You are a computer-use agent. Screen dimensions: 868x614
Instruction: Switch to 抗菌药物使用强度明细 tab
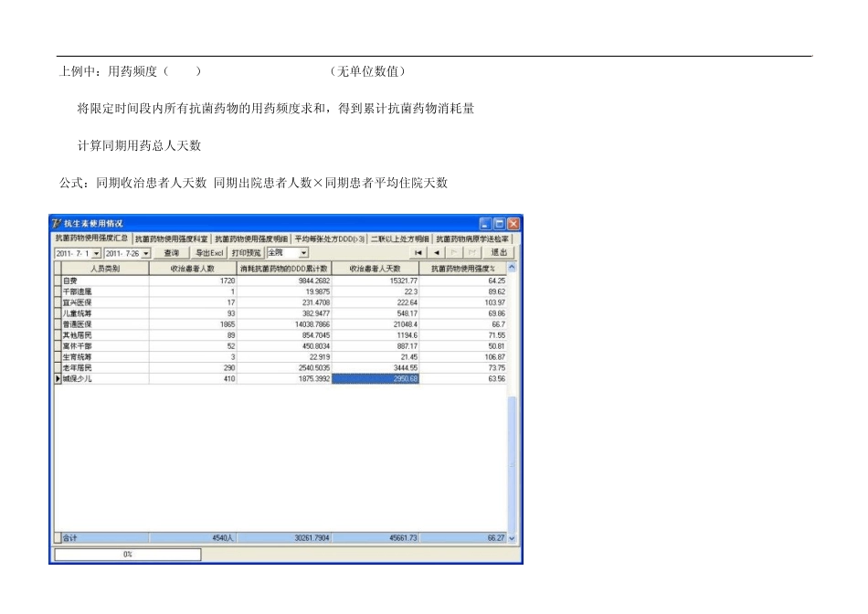click(x=250, y=238)
